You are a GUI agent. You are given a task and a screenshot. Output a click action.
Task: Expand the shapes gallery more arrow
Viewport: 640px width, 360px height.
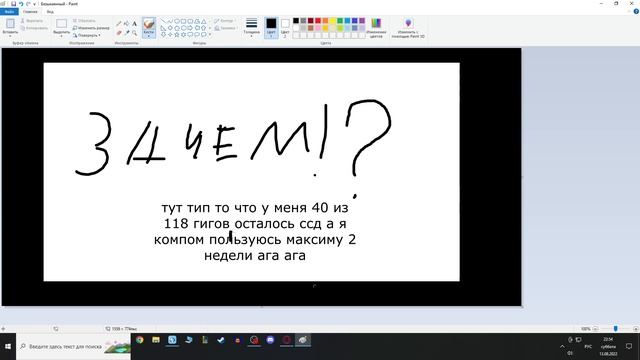click(210, 35)
